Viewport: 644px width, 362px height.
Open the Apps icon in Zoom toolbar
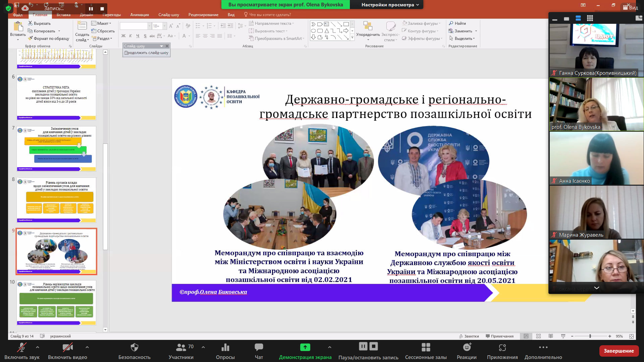pos(502,347)
